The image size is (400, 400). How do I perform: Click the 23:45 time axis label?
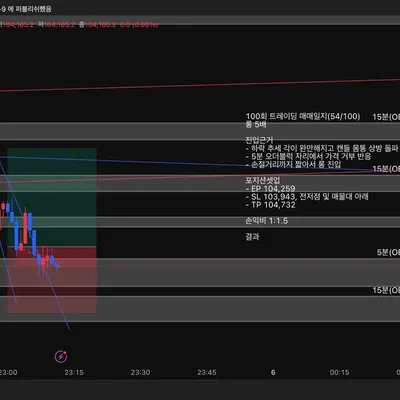pos(207,372)
